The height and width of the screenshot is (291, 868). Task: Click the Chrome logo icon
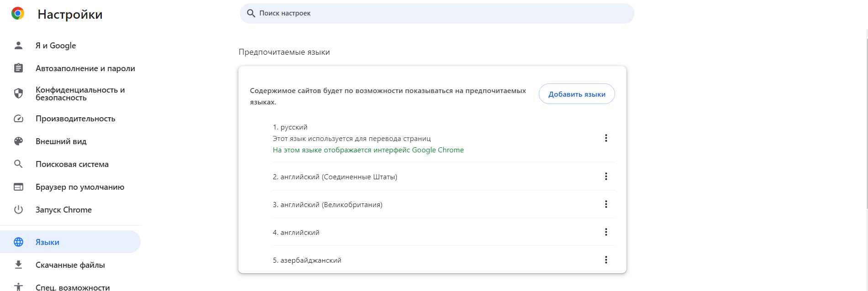point(18,14)
